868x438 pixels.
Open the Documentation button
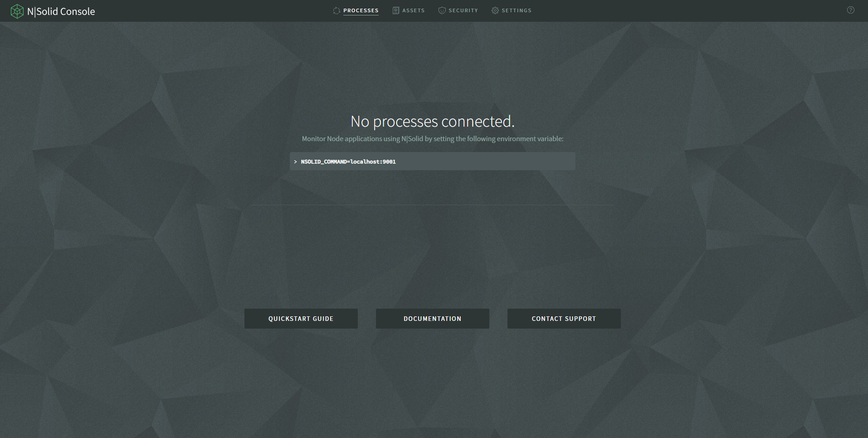coord(433,319)
